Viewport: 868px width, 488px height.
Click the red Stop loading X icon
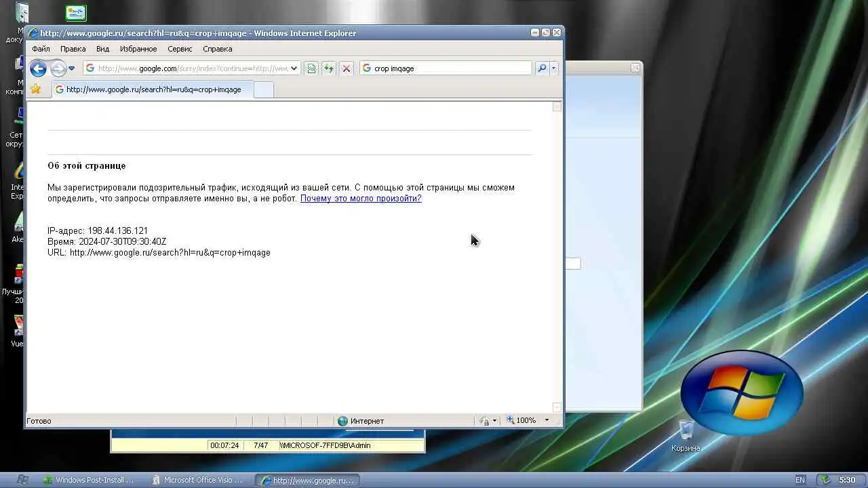pos(346,68)
